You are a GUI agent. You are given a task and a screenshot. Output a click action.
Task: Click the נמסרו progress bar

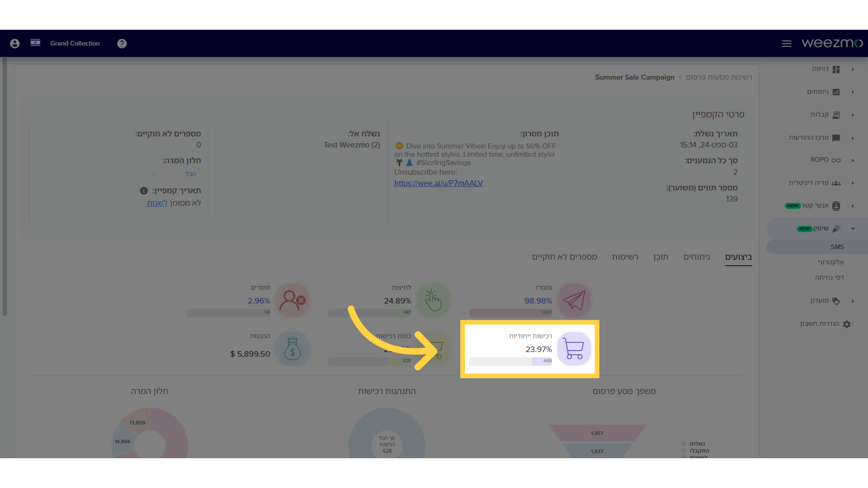tap(510, 313)
